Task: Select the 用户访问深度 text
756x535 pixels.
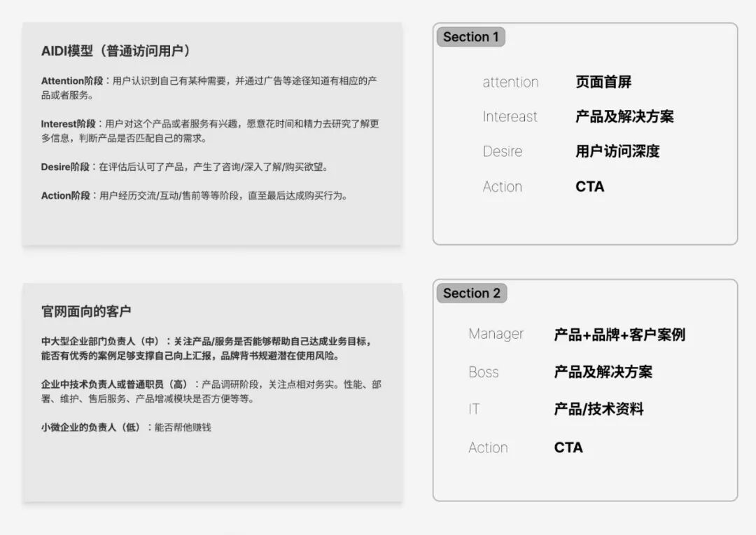Action: 619,151
